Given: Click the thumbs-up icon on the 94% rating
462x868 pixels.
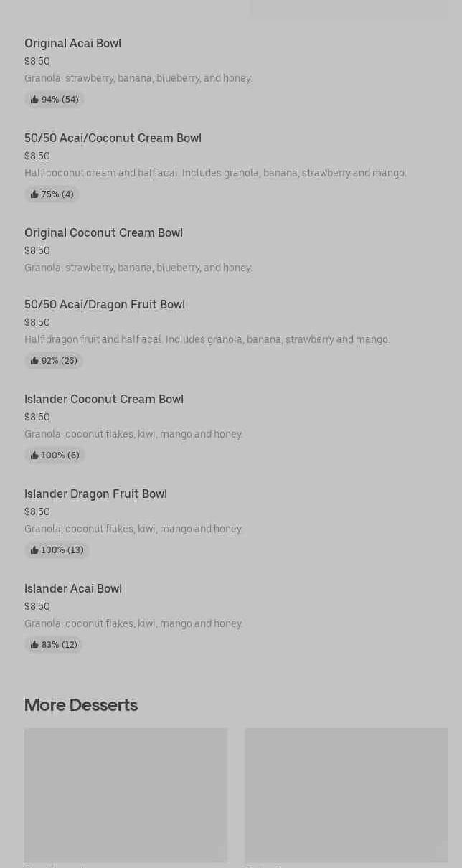Looking at the screenshot, I should pyautogui.click(x=34, y=100).
